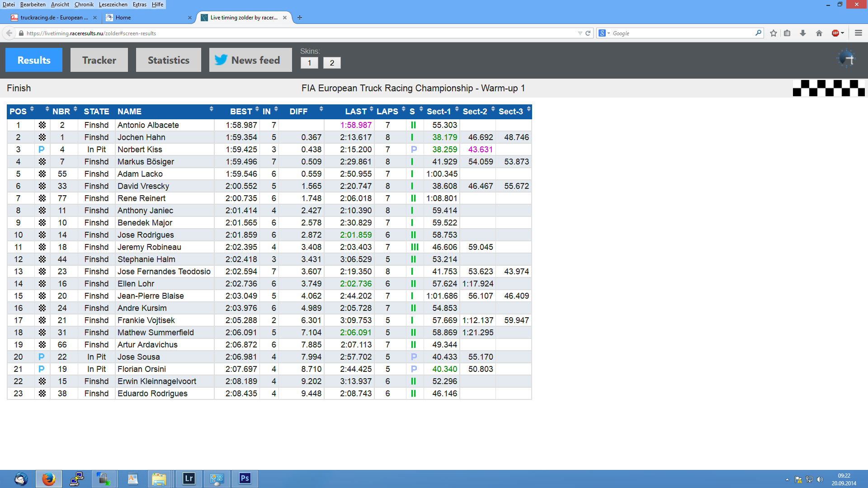Image resolution: width=868 pixels, height=488 pixels.
Task: Click the URL address field
Action: (298, 33)
